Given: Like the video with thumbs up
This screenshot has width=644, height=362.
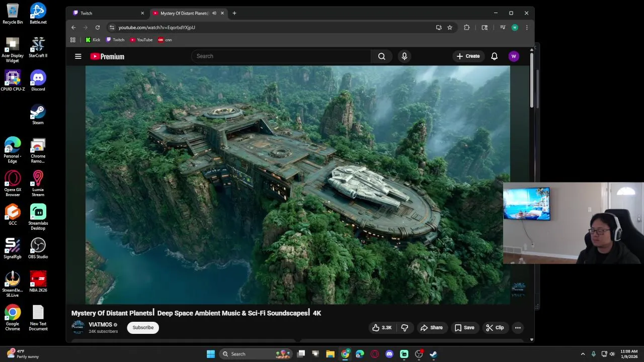Looking at the screenshot, I should point(382,328).
